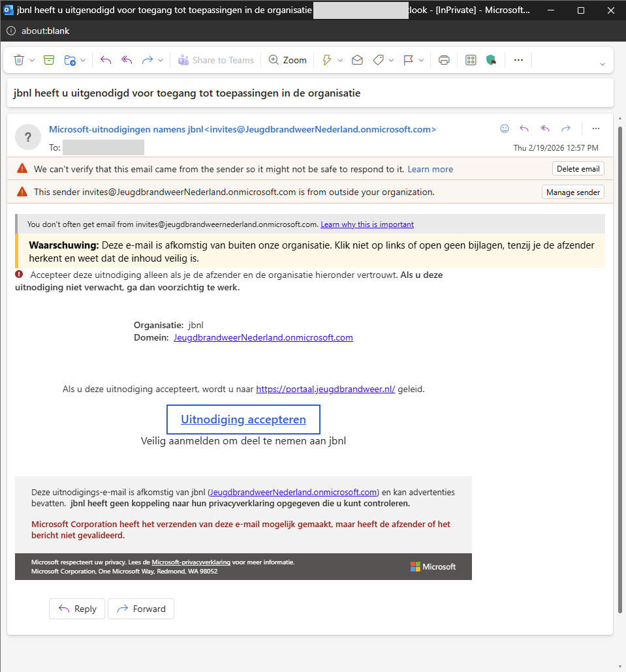Screen dimensions: 626x672
Task: Click the Microsoft logo in footer
Action: (433, 566)
